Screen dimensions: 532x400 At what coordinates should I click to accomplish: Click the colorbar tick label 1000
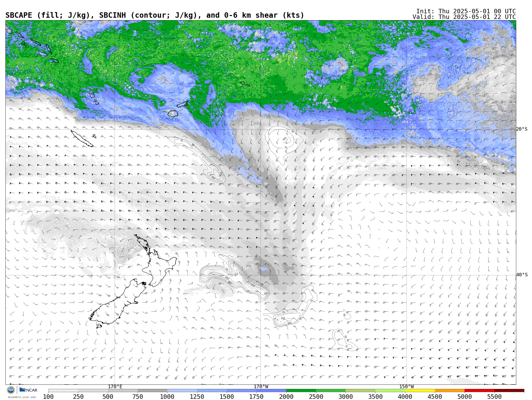click(x=167, y=397)
